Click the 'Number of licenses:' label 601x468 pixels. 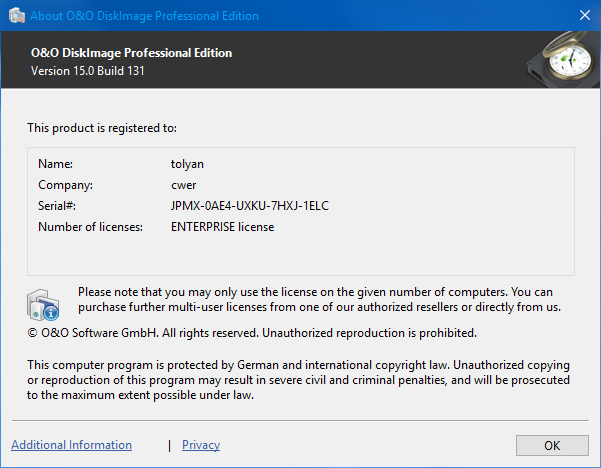click(x=91, y=227)
